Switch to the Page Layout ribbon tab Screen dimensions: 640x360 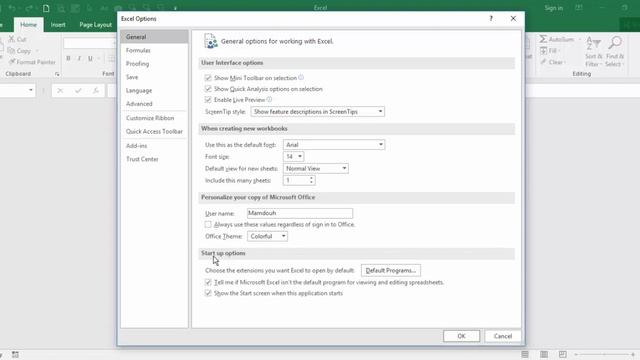(x=96, y=25)
